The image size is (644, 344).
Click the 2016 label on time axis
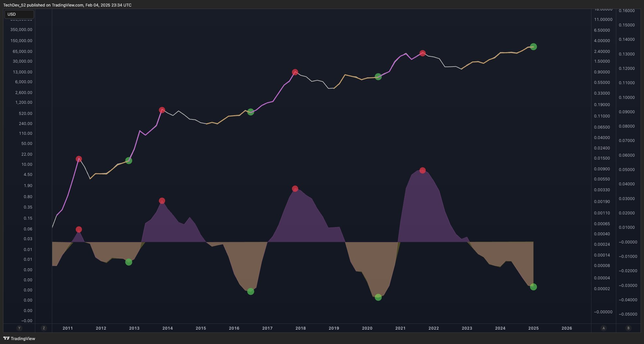tap(234, 328)
